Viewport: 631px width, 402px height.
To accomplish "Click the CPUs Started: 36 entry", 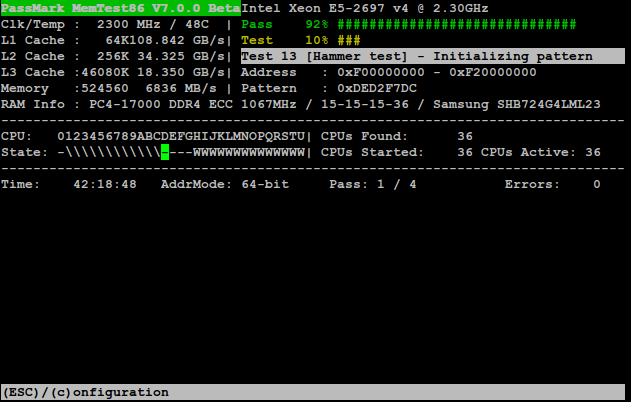I will tap(396, 153).
